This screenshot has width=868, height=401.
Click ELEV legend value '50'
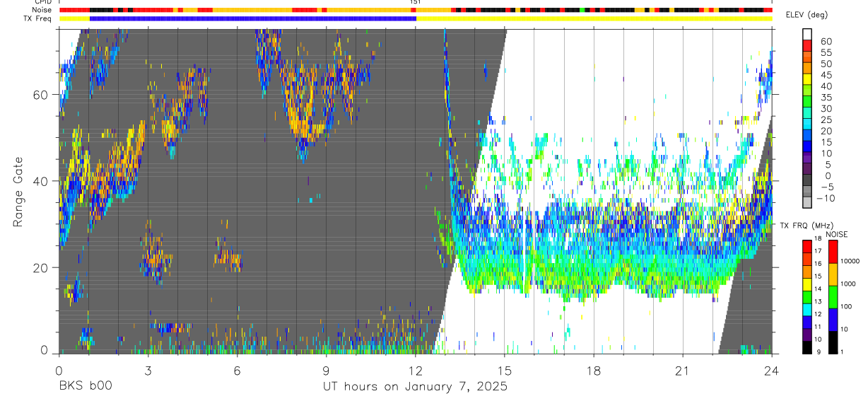coord(826,64)
